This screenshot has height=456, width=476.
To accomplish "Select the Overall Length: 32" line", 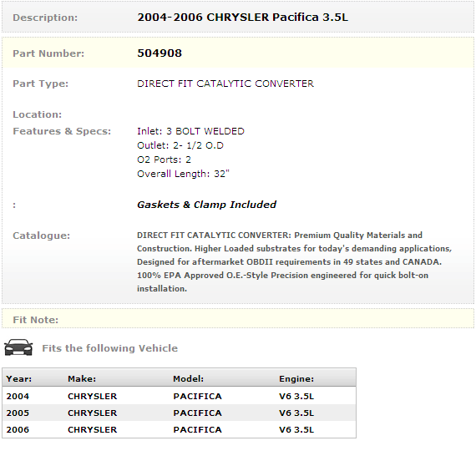I will click(183, 174).
